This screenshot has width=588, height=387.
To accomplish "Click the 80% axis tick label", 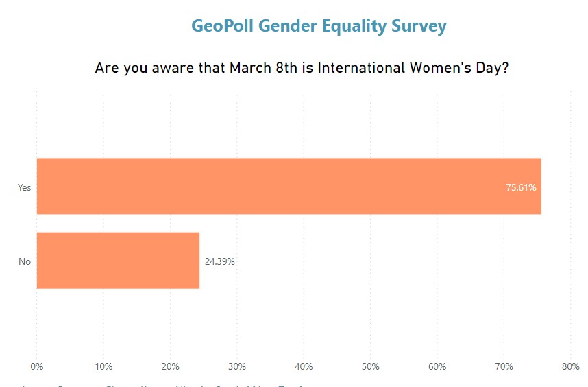I will pos(570,367).
